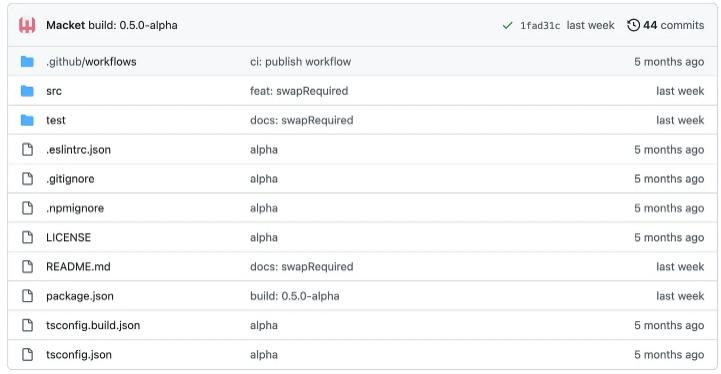Click 'last week' in the package.json row
Viewport: 721px width, 374px height.
680,296
